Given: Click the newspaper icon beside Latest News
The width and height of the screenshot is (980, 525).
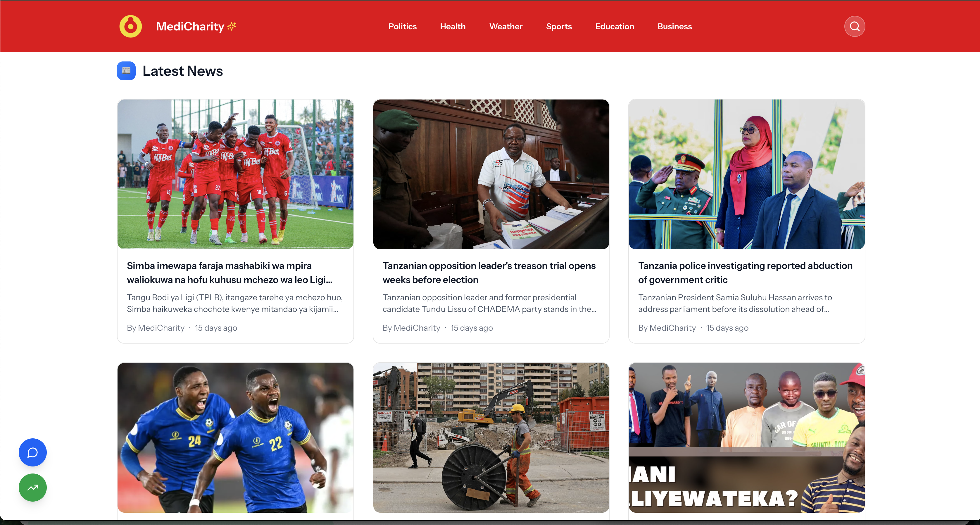Looking at the screenshot, I should coord(126,71).
